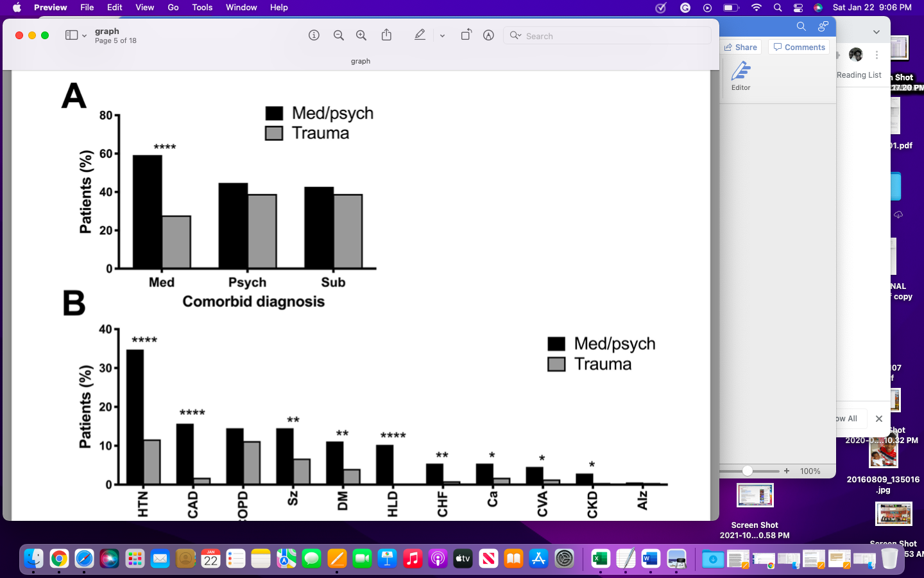The height and width of the screenshot is (578, 924).
Task: Expand the ribbon chevron in Word window
Action: point(877,31)
